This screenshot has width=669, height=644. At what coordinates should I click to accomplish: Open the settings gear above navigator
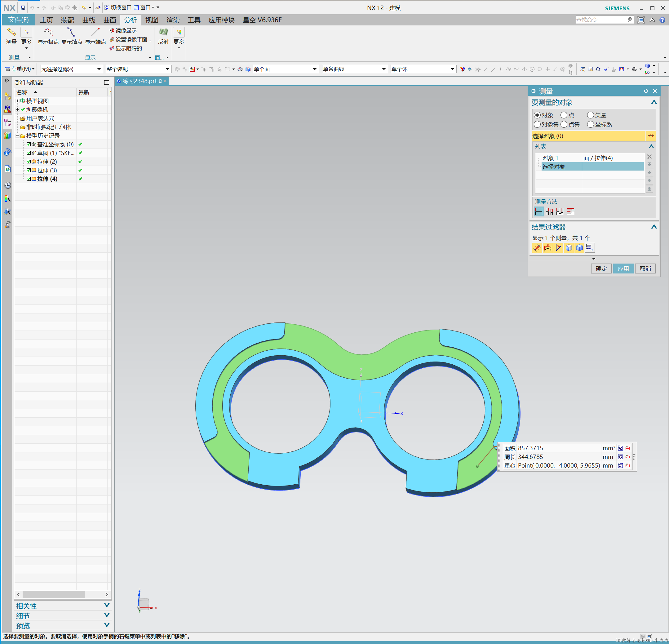pos(7,81)
